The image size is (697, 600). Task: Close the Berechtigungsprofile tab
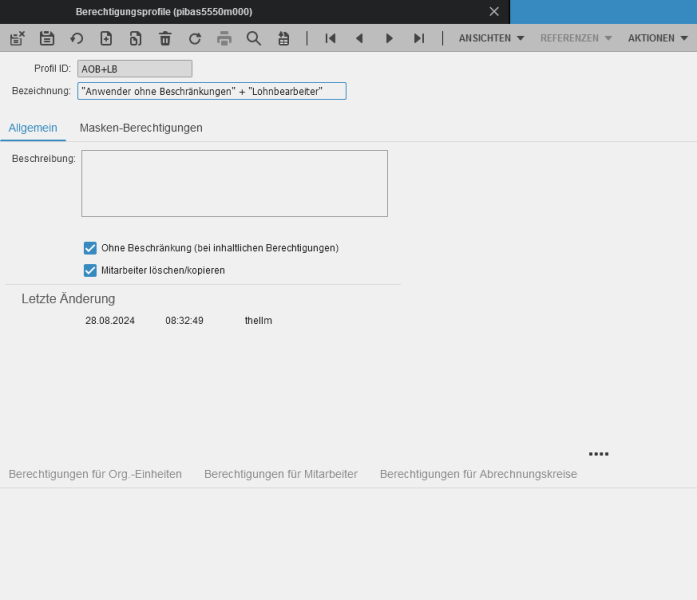coord(494,12)
